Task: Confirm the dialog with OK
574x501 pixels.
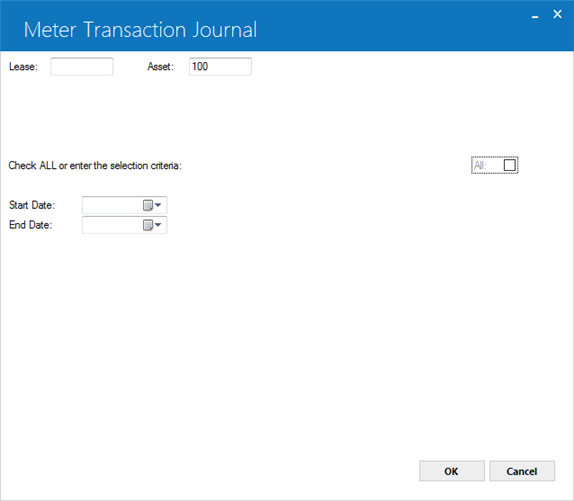Action: click(452, 471)
